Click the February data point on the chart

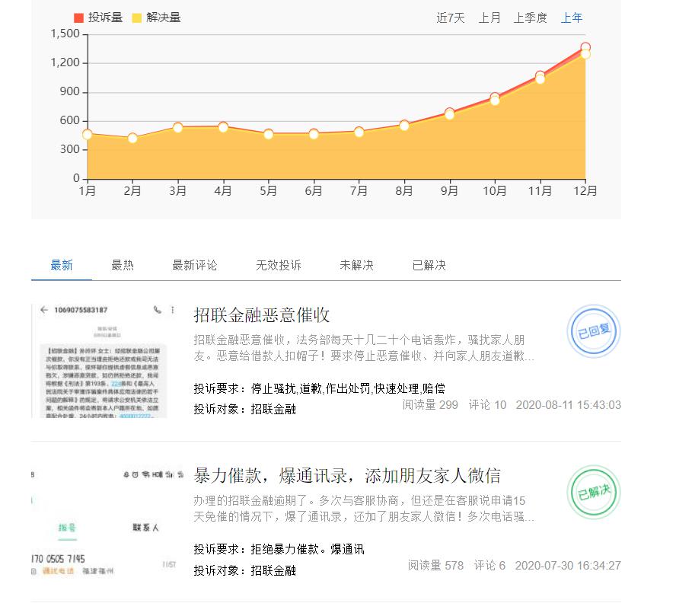(132, 138)
